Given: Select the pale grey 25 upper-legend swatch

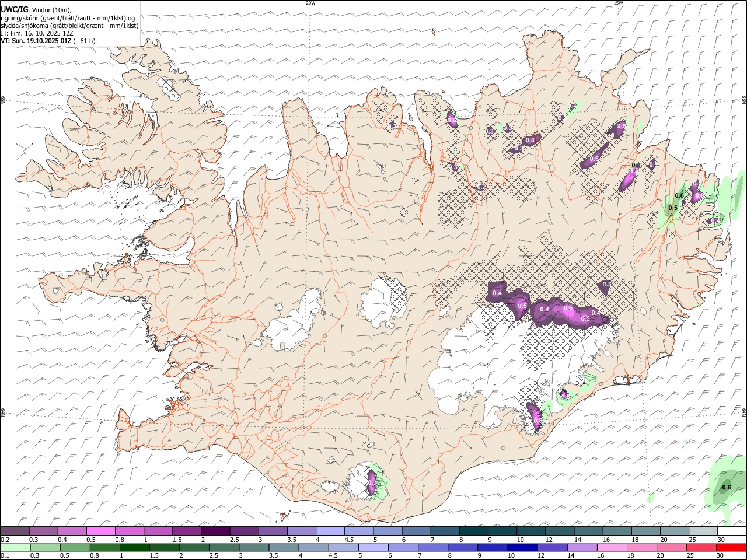Looking at the screenshot, I should pyautogui.click(x=703, y=531).
